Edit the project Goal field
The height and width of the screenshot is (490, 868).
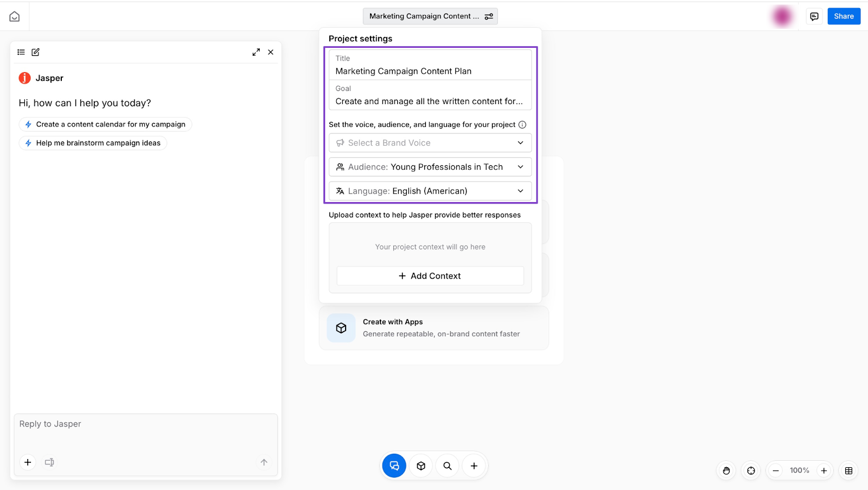click(430, 95)
